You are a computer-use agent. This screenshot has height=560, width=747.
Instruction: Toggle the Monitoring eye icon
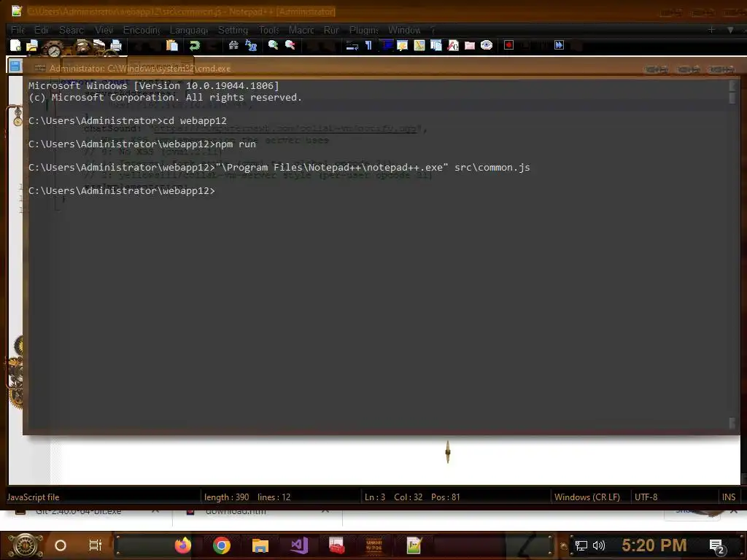click(487, 45)
